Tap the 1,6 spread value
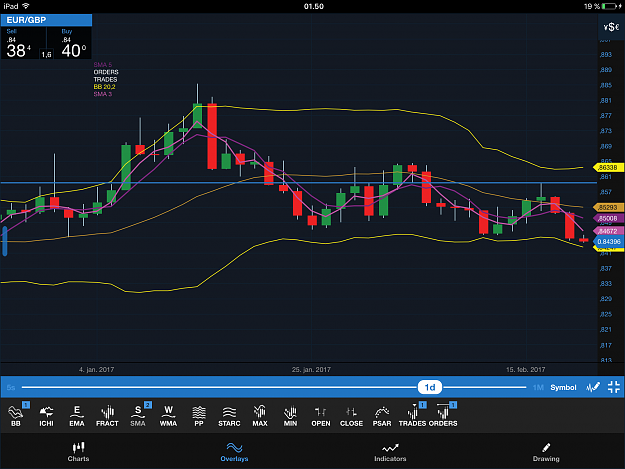This screenshot has width=625, height=469. (x=47, y=55)
